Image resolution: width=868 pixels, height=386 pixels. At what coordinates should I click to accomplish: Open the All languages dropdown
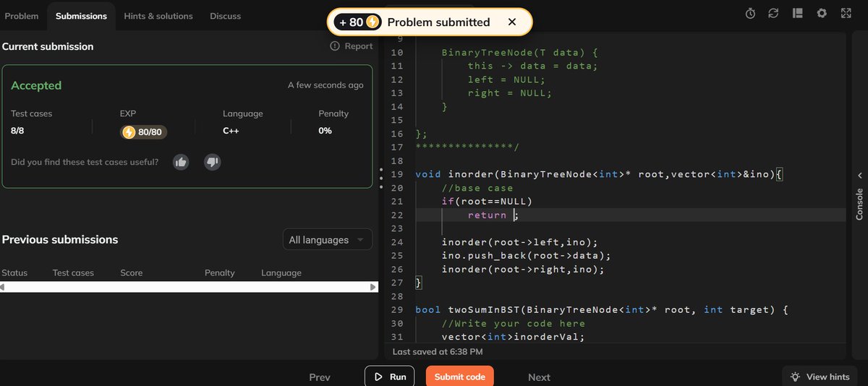327,240
